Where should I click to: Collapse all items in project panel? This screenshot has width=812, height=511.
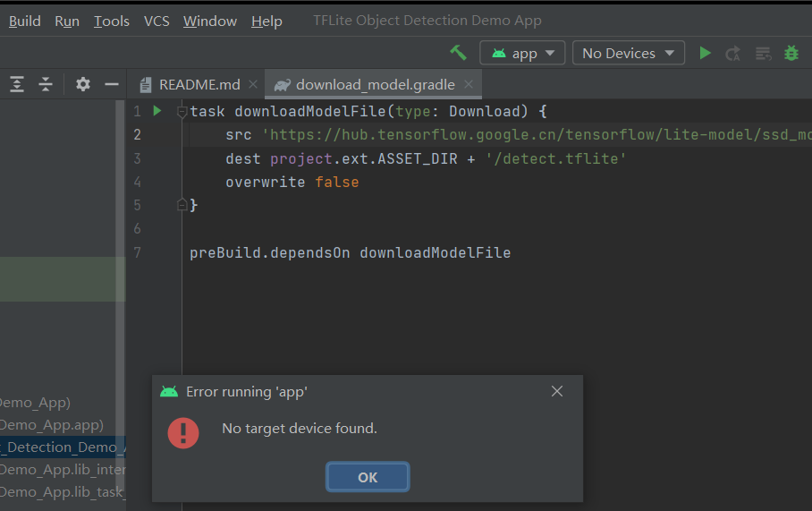pos(46,84)
